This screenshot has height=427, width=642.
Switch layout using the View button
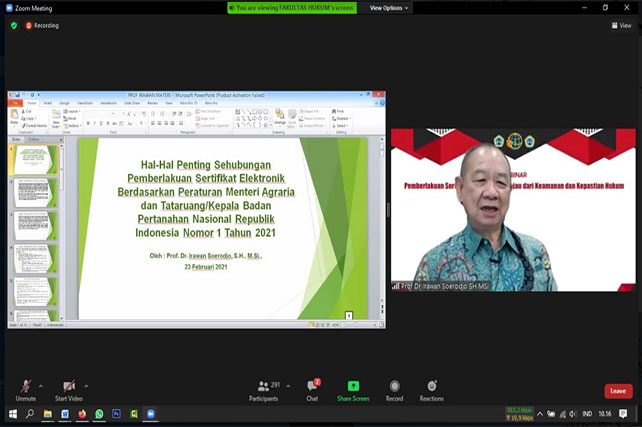click(622, 25)
